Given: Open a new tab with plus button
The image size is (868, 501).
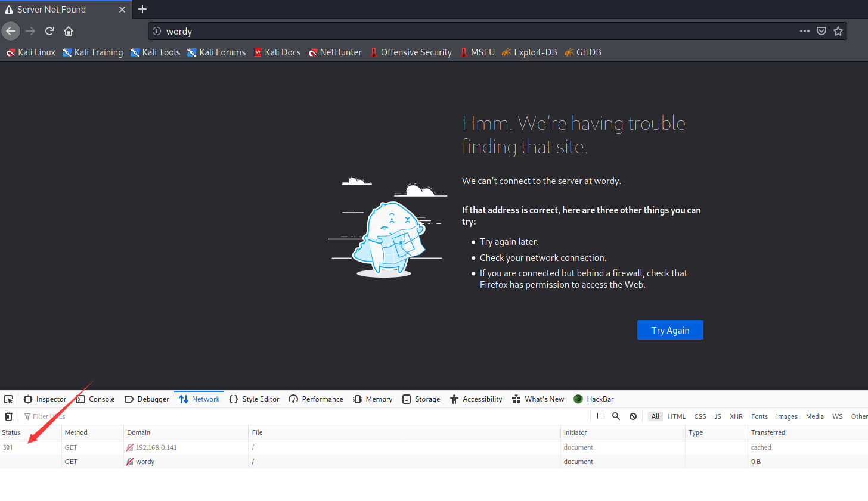Looking at the screenshot, I should tap(142, 9).
